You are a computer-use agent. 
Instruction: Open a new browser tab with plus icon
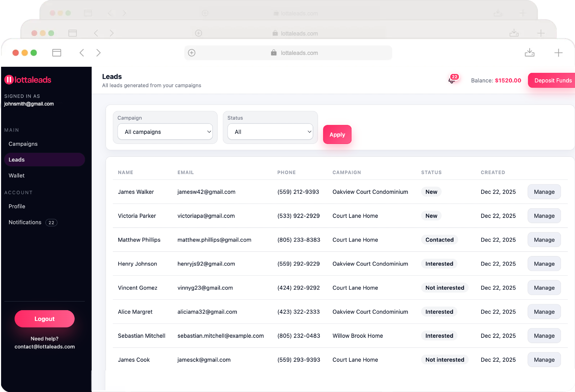tap(559, 52)
